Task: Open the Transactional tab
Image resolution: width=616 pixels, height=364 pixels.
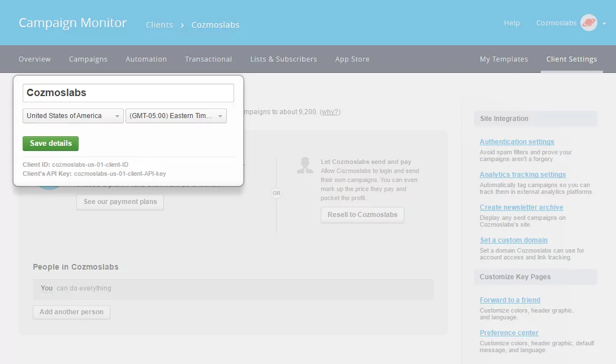Action: coord(208,59)
